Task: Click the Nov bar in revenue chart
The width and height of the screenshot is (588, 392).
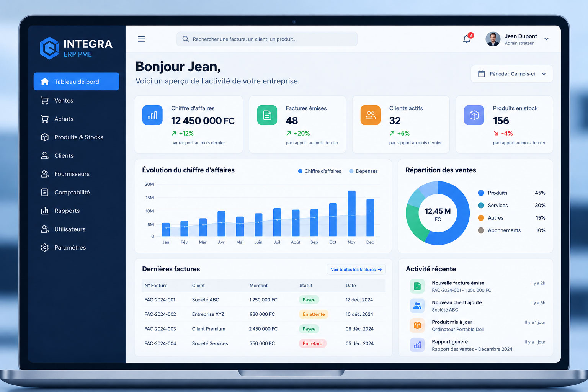Action: click(351, 213)
